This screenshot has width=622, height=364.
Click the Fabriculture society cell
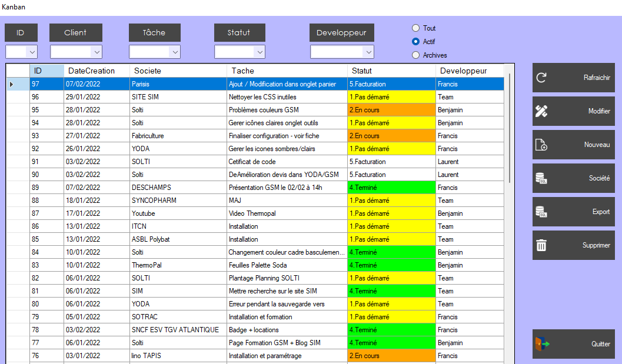click(178, 136)
